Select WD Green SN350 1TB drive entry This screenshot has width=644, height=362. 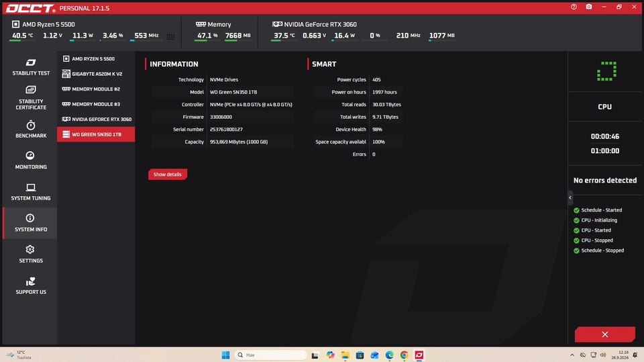[96, 134]
